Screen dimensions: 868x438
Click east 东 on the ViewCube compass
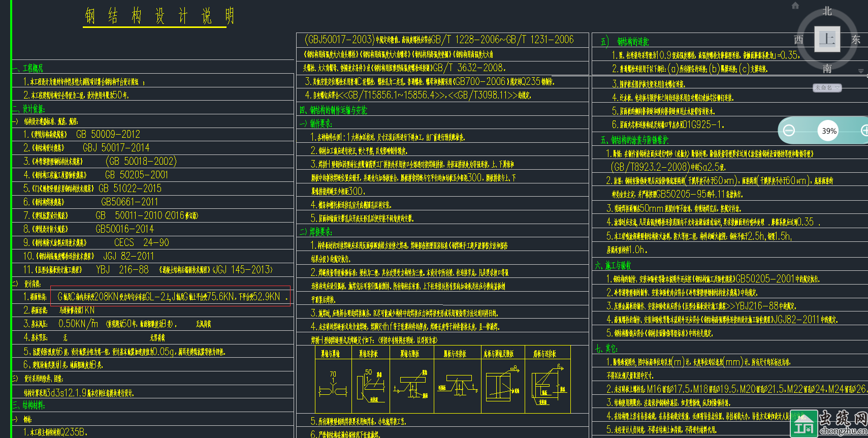point(856,40)
